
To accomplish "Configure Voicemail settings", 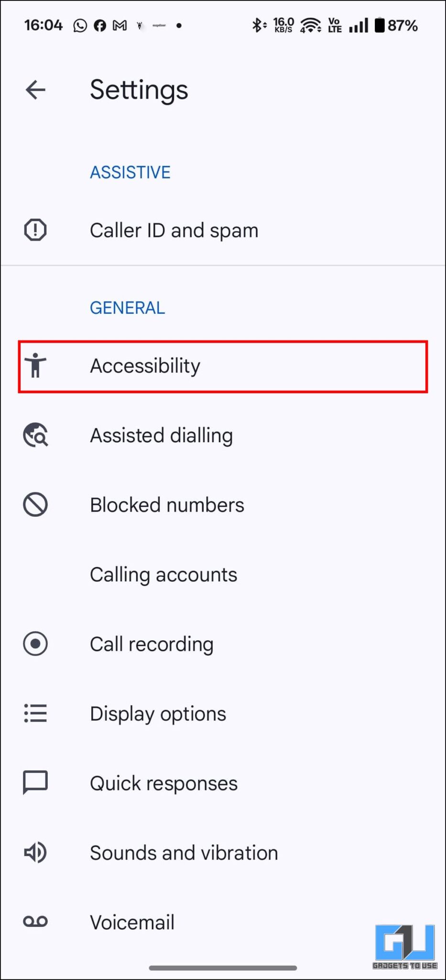I will 132,922.
